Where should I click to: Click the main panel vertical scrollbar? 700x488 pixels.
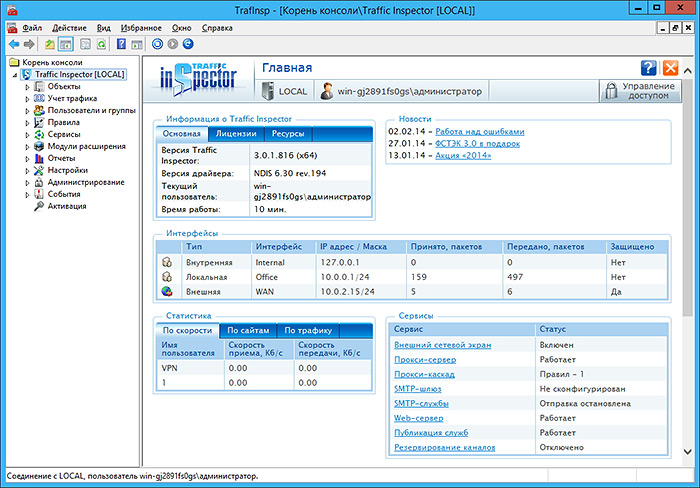[x=688, y=196]
